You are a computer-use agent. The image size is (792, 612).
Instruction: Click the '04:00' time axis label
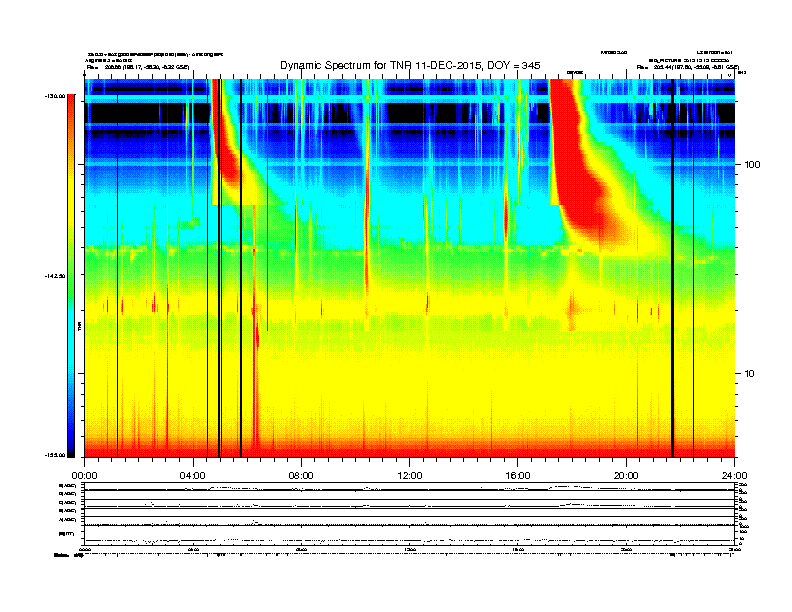point(193,476)
